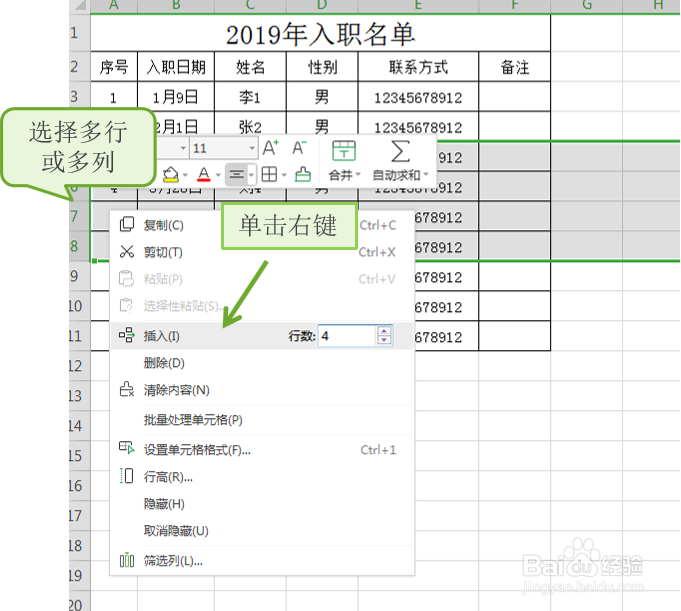The width and height of the screenshot is (681, 611).
Task: Choose 剪切(T) from the context menu
Action: pyautogui.click(x=262, y=252)
